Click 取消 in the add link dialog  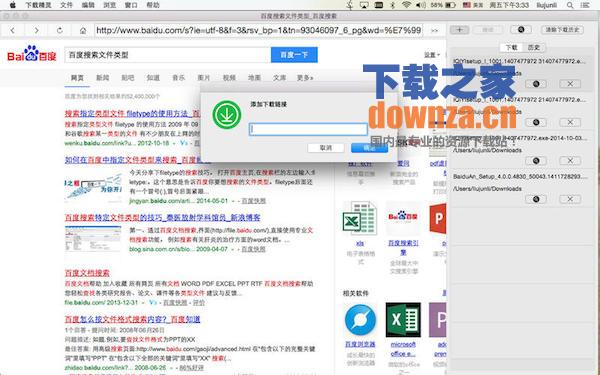pos(326,148)
